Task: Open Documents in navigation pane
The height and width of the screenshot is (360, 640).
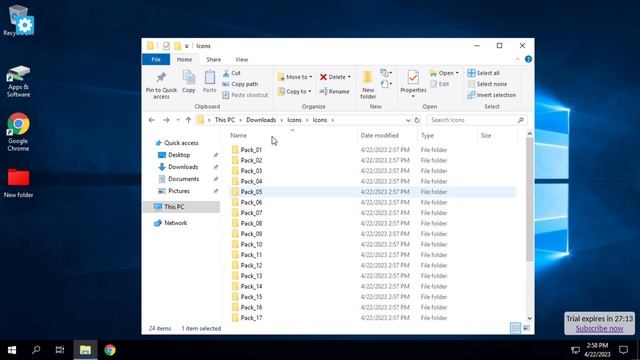Action: click(179, 179)
